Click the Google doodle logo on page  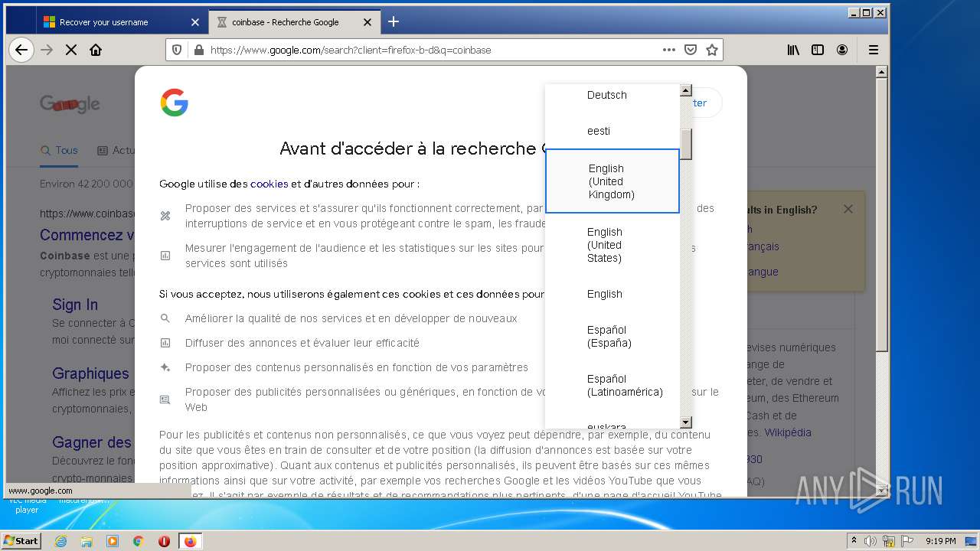click(x=70, y=104)
